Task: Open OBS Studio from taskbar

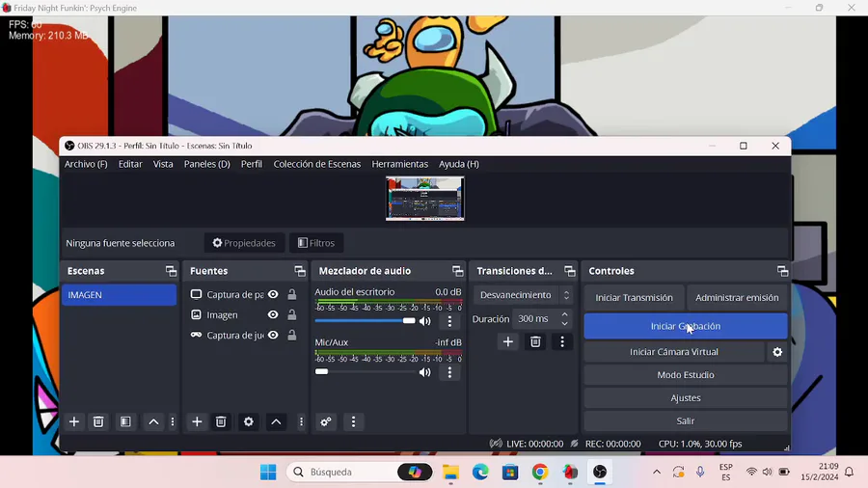Action: coord(600,472)
